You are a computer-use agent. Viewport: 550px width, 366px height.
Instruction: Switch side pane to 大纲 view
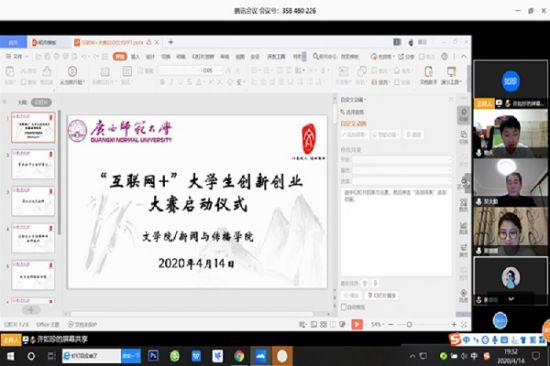(22, 102)
